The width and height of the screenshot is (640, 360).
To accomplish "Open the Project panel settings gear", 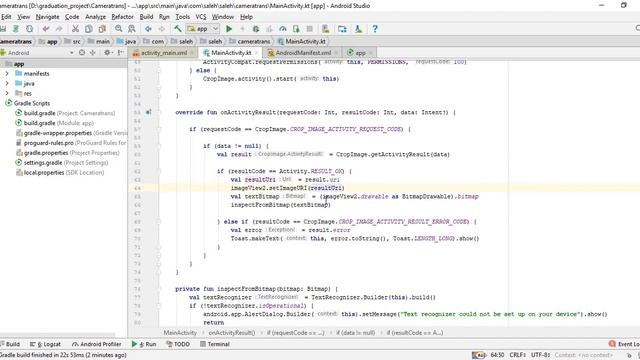I will point(107,53).
